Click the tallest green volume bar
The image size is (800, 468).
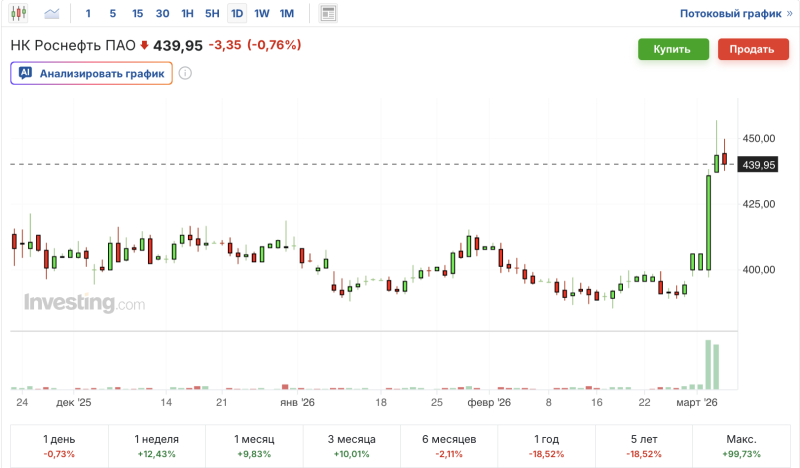[x=708, y=364]
